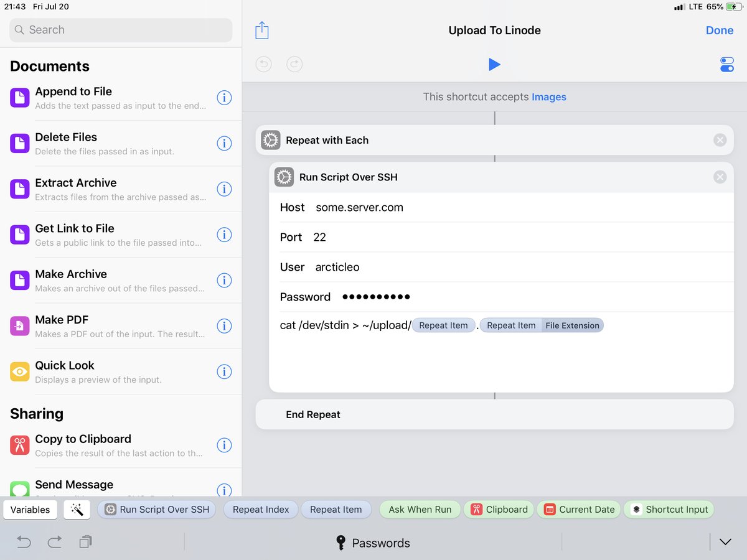Add the Copy to Clipboard action
Screen dimensions: 747x560
(x=121, y=445)
